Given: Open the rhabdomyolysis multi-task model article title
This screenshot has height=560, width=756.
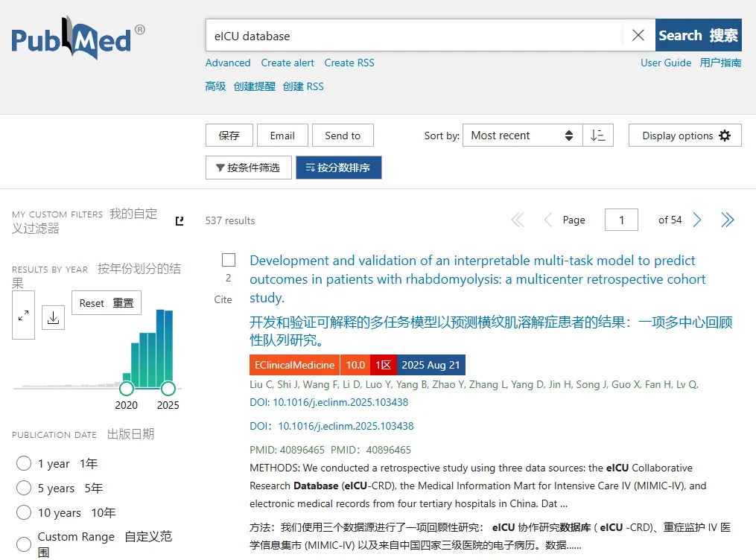Looking at the screenshot, I should (477, 279).
